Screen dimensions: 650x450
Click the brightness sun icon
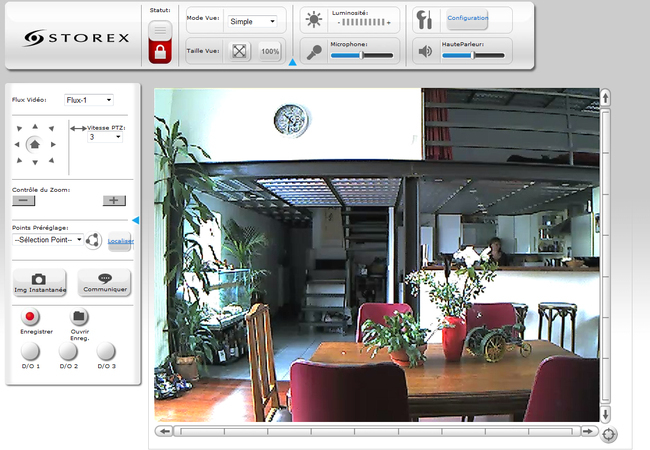pyautogui.click(x=313, y=19)
